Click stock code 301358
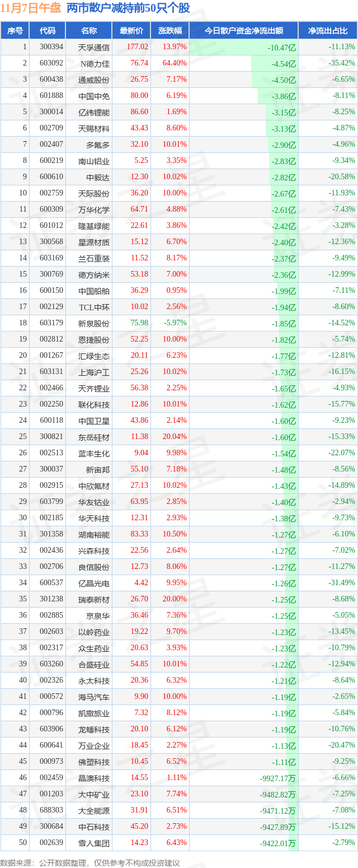Image resolution: width=358 pixels, height=868 pixels. point(51,534)
